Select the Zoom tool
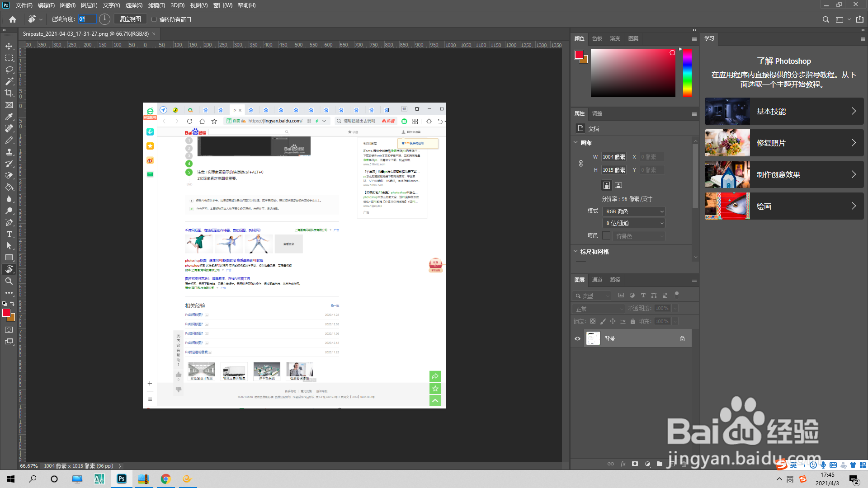The width and height of the screenshot is (868, 488). click(9, 281)
